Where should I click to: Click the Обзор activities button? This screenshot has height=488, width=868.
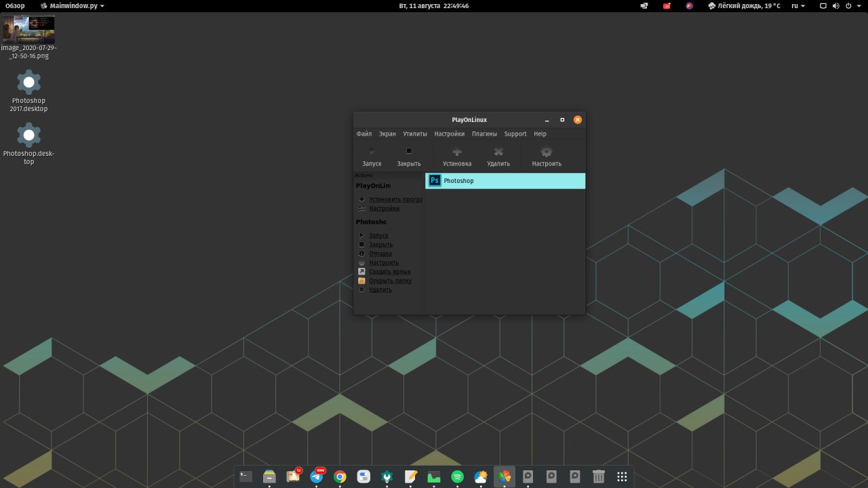click(x=15, y=5)
